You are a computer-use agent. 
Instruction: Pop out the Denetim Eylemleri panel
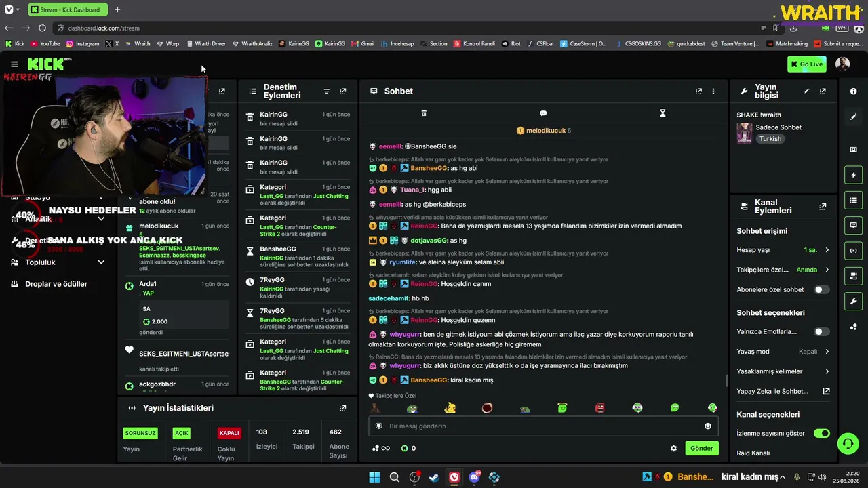pos(343,91)
